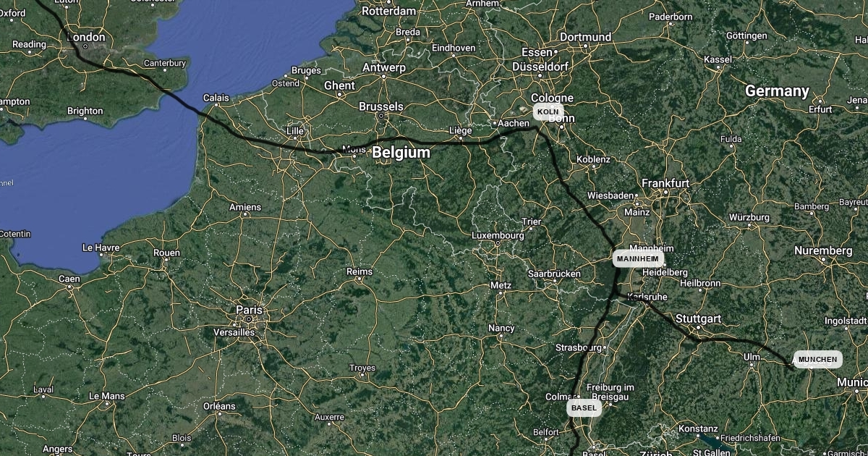The image size is (868, 456).
Task: Select the Frankfurt city label
Action: click(665, 183)
